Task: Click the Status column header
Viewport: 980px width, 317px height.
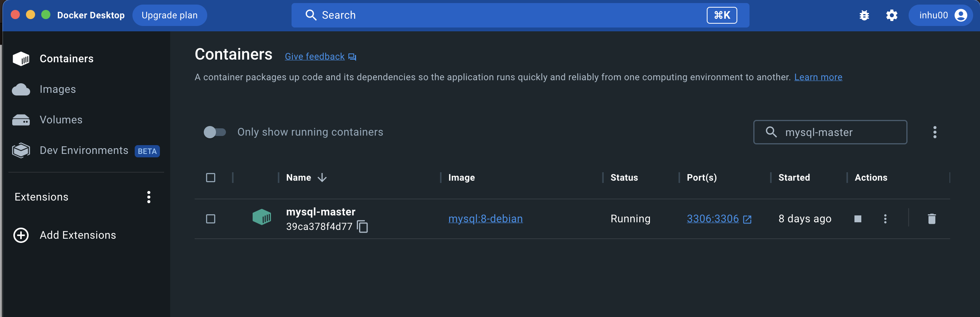Action: coord(624,178)
